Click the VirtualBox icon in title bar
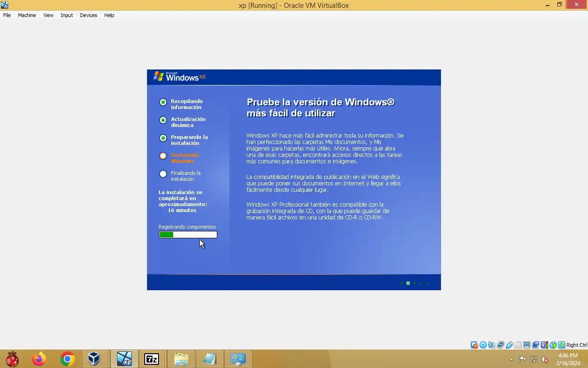Viewport: 588px width, 368px height. coord(4,5)
